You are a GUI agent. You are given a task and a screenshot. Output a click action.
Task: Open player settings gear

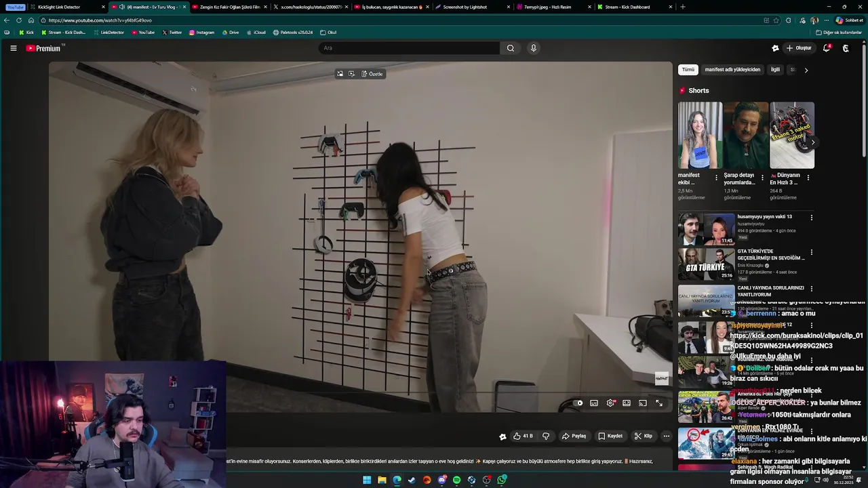[x=610, y=403]
